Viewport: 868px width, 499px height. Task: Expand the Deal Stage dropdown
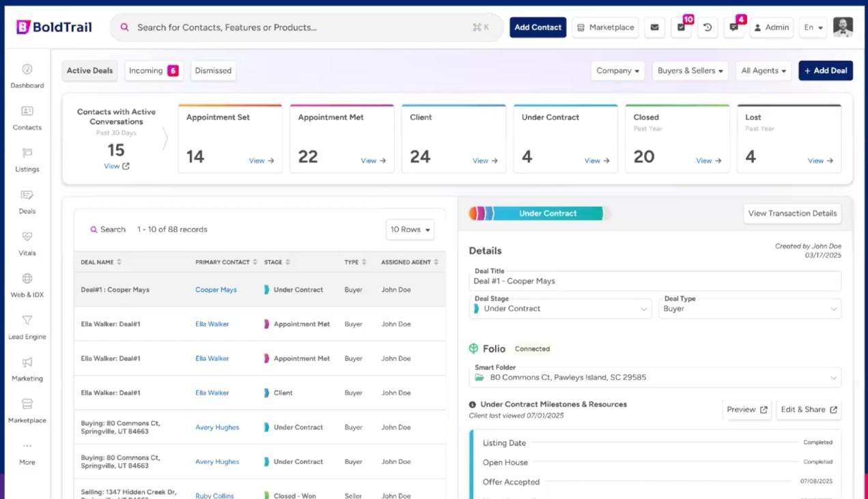[560, 309]
